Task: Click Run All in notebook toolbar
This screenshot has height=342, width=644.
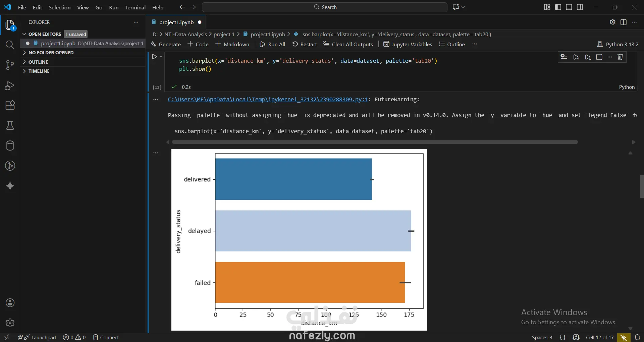Action: coord(272,44)
